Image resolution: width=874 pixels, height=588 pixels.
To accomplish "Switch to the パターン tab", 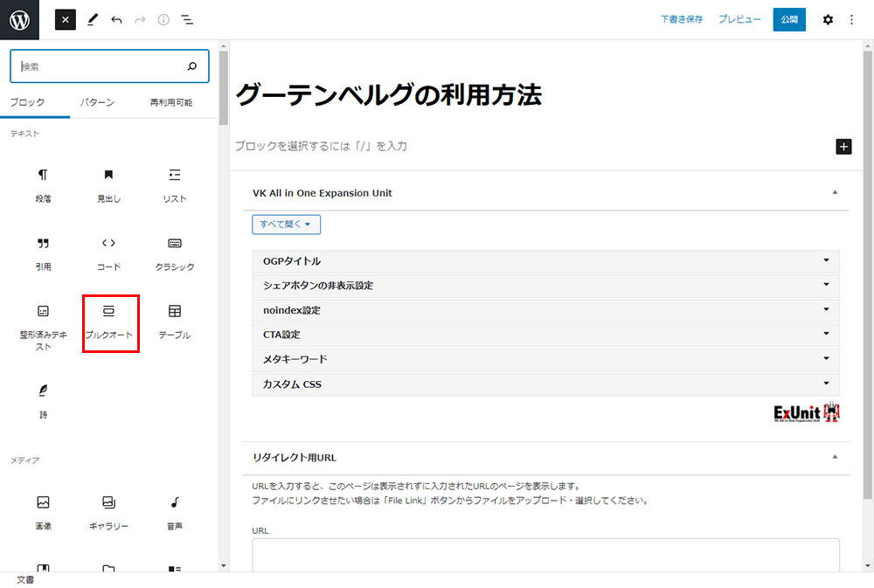I will click(97, 102).
